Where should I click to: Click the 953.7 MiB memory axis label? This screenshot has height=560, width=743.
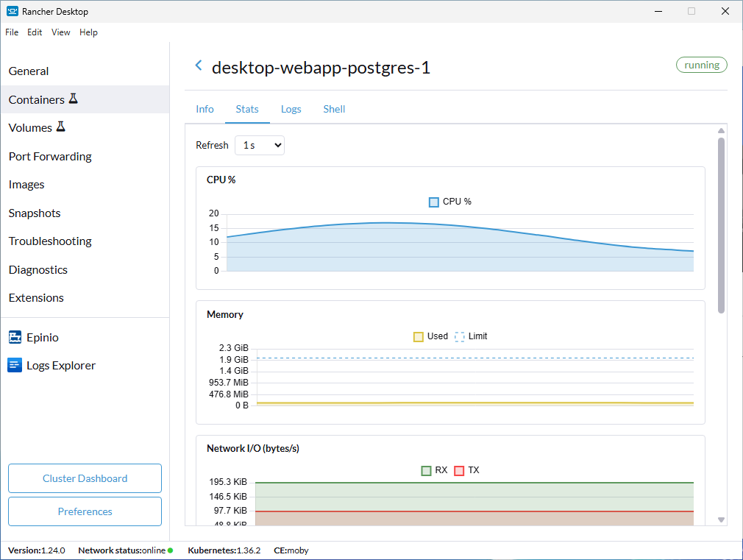(x=228, y=383)
